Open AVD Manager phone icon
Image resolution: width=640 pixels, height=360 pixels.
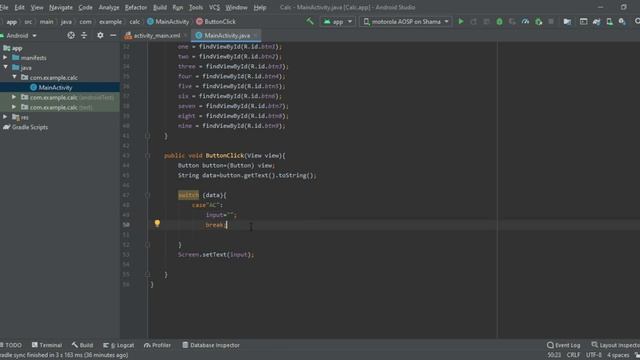(609, 22)
